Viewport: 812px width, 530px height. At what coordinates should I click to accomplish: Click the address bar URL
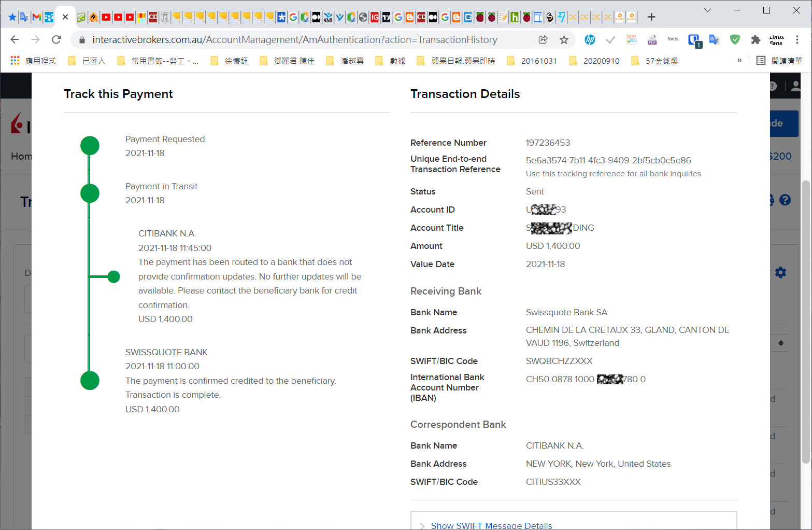(x=295, y=40)
